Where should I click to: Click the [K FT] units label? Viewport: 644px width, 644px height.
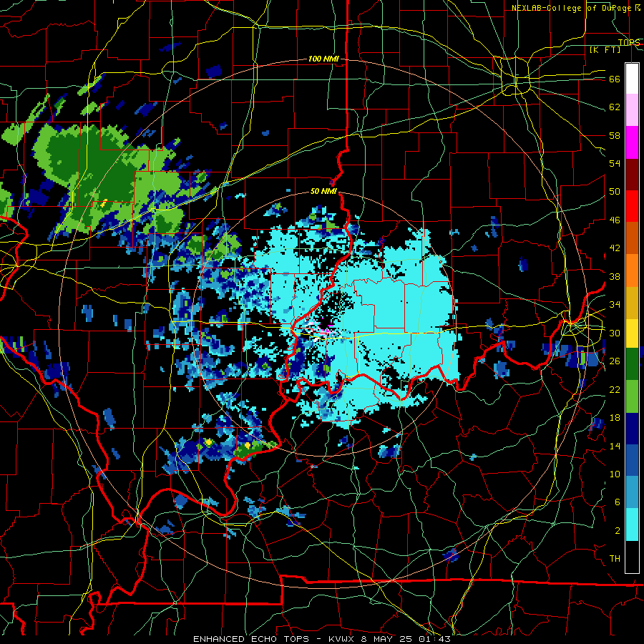click(605, 50)
